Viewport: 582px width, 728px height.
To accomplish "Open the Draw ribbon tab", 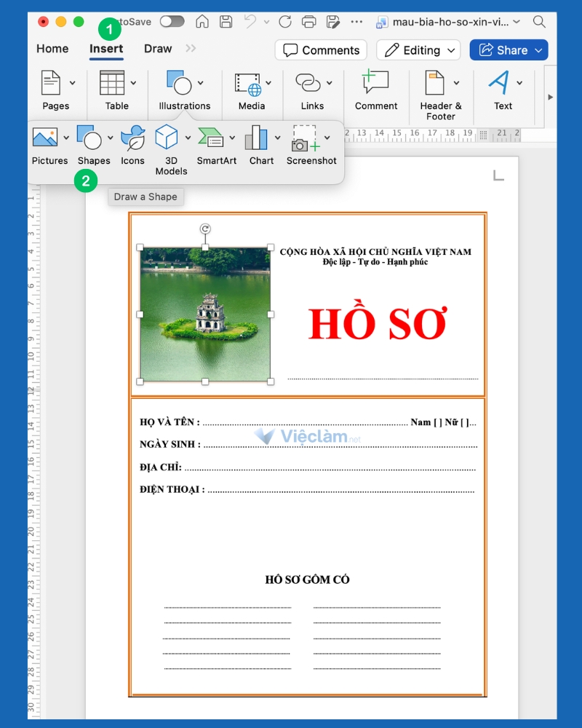I will [x=157, y=48].
